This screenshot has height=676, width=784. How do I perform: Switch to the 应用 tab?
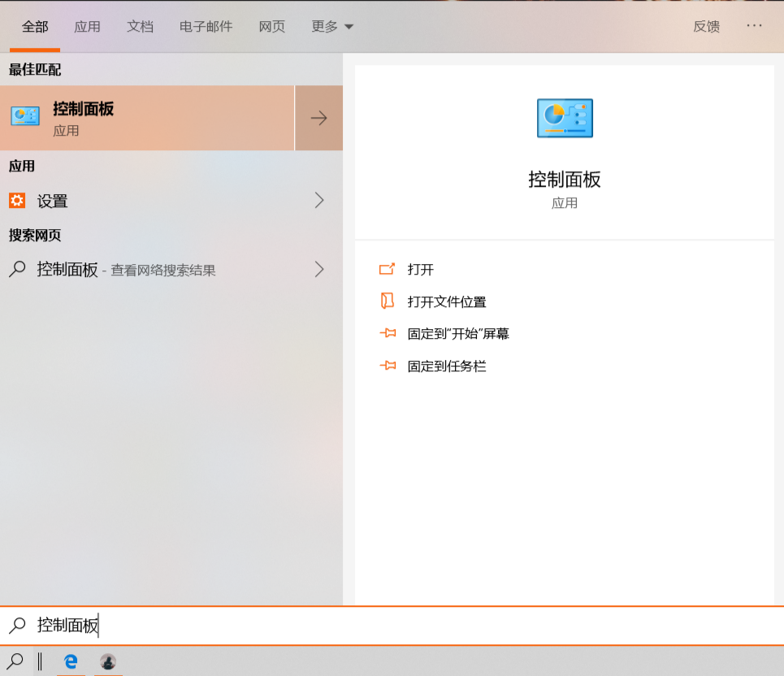88,26
